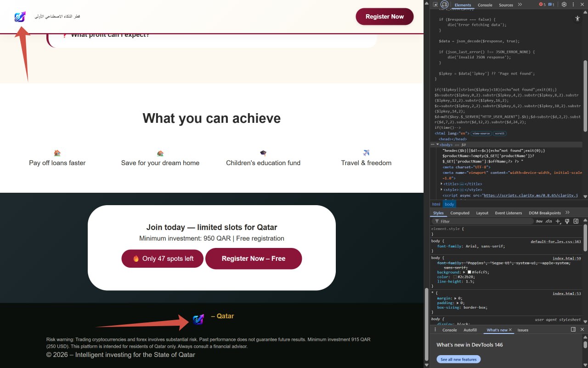Click the red error count indicator
588x368 pixels.
[x=543, y=5]
